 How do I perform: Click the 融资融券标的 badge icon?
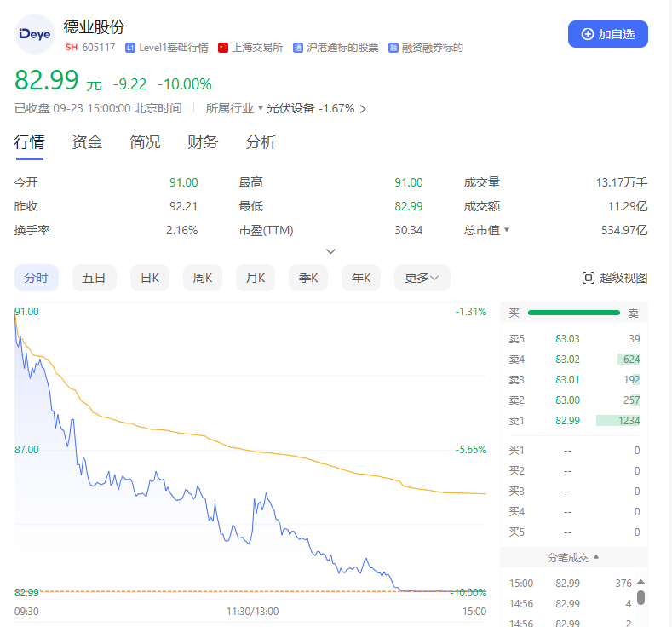point(393,48)
